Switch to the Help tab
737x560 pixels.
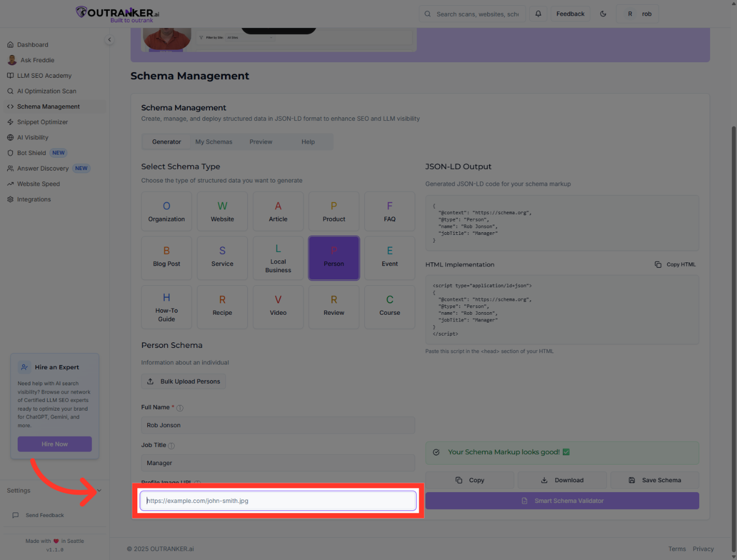point(308,142)
